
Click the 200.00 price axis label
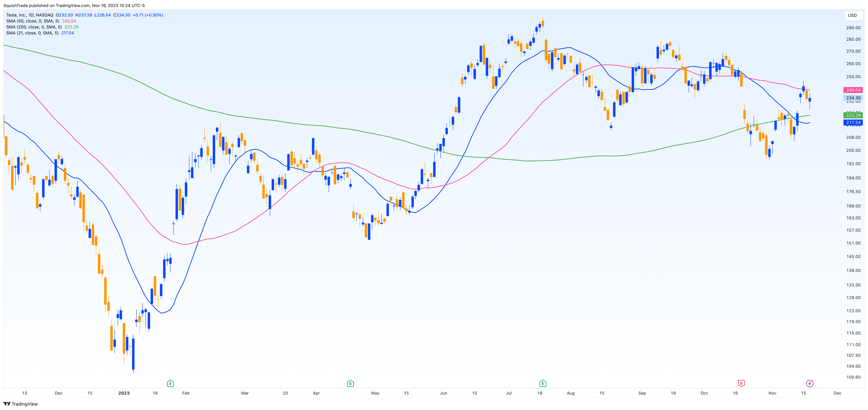coord(853,150)
